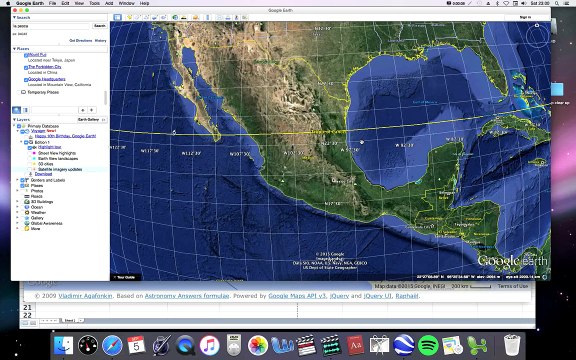Open Vladimir Agafonkin link in background window

click(x=85, y=296)
